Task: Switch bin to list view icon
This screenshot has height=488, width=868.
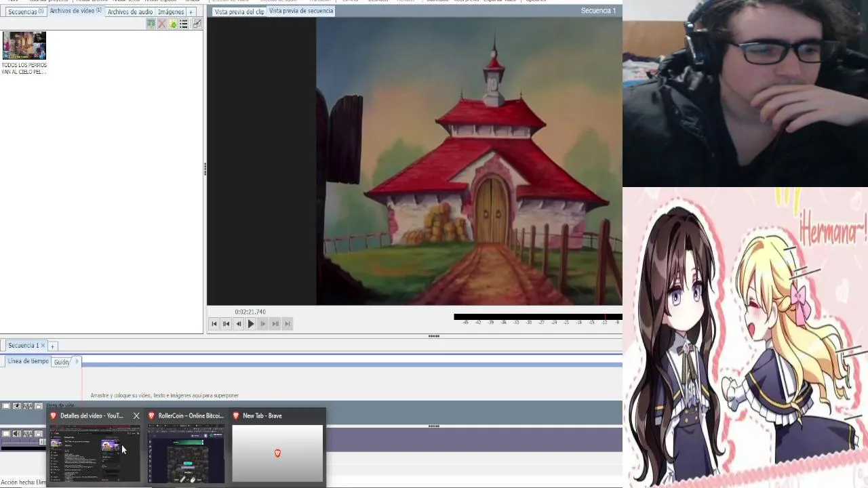Action: coord(184,24)
